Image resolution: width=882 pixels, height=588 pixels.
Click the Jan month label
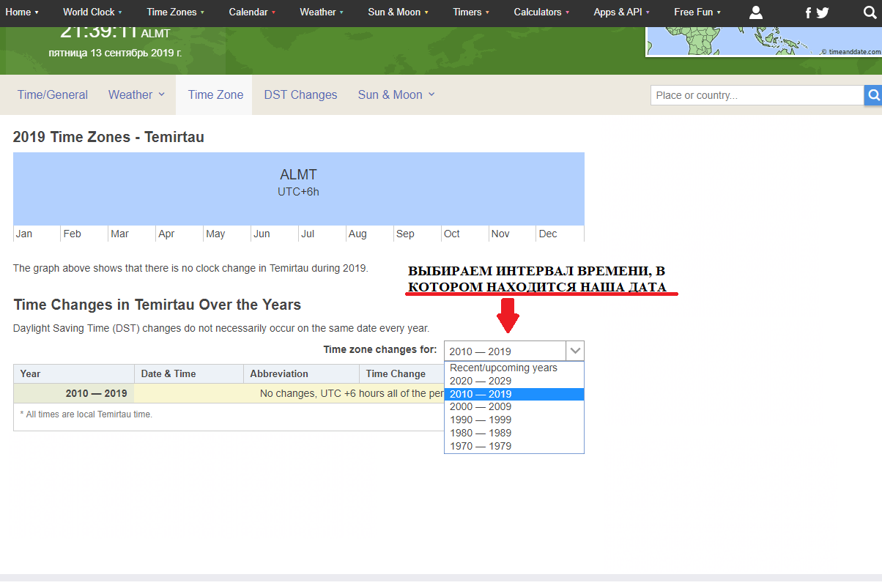point(24,234)
